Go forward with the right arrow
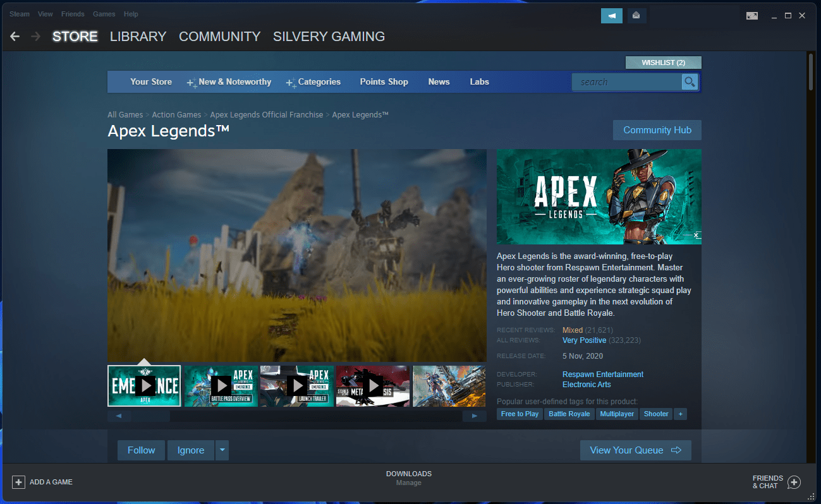 (x=36, y=37)
